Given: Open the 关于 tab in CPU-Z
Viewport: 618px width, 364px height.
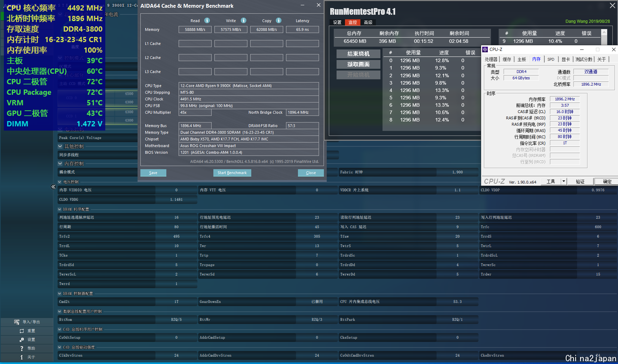Looking at the screenshot, I should [602, 59].
